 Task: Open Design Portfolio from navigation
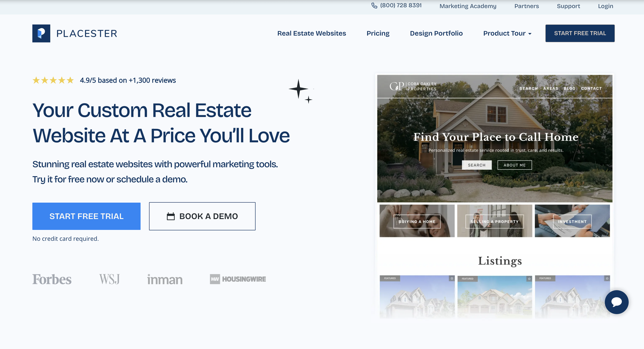click(436, 33)
